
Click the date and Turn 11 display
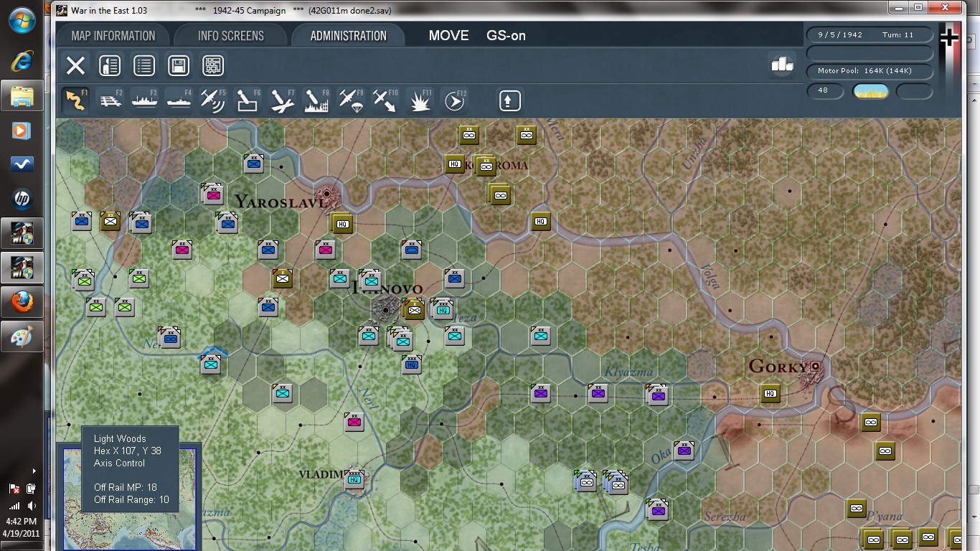[x=870, y=34]
